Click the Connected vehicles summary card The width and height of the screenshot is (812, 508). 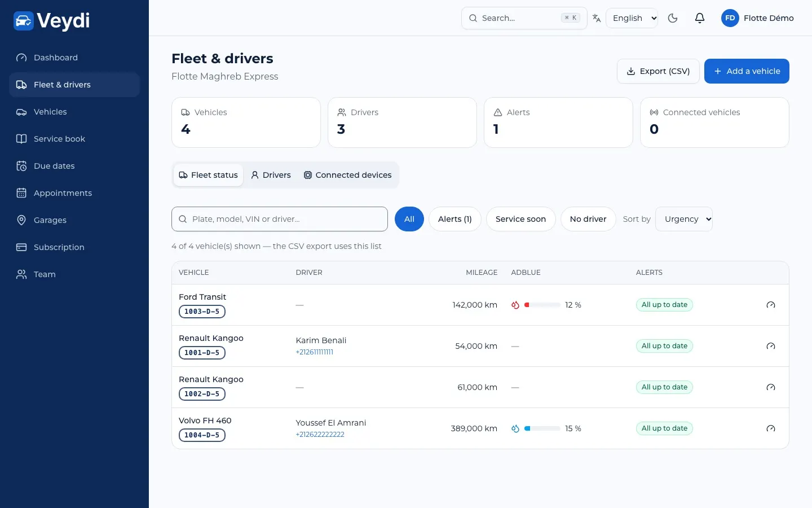714,122
